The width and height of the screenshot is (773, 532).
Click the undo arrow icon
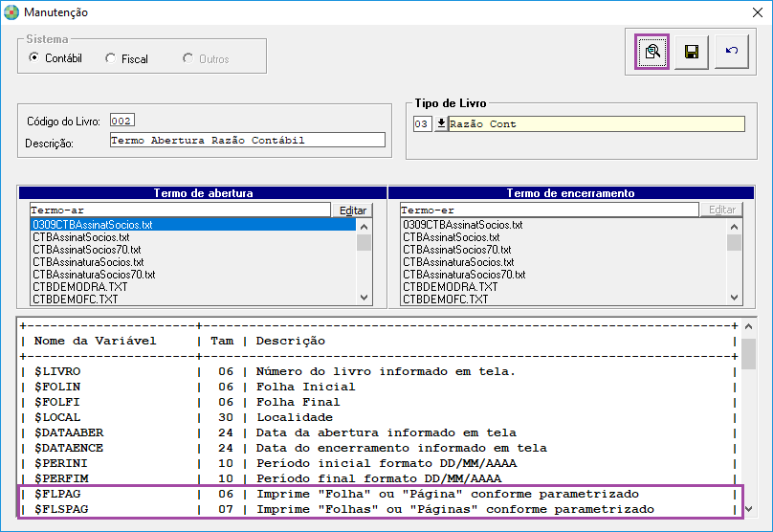tap(732, 51)
